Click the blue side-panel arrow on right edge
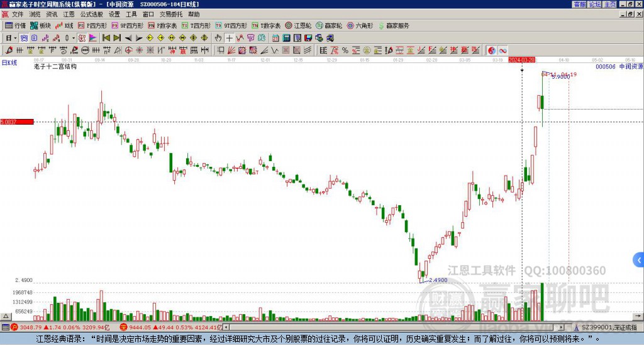 (638, 259)
